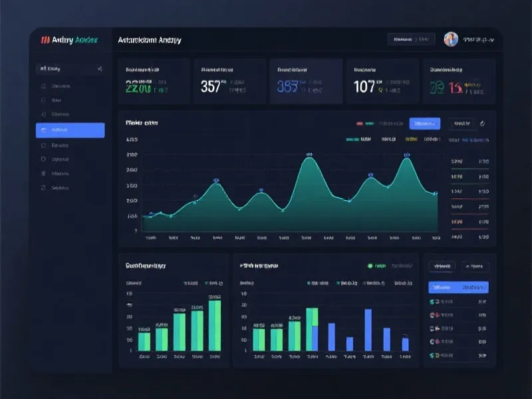Screen dimensions: 532x399
Task: Click the outlined button next to refresh icon
Action: tap(461, 124)
